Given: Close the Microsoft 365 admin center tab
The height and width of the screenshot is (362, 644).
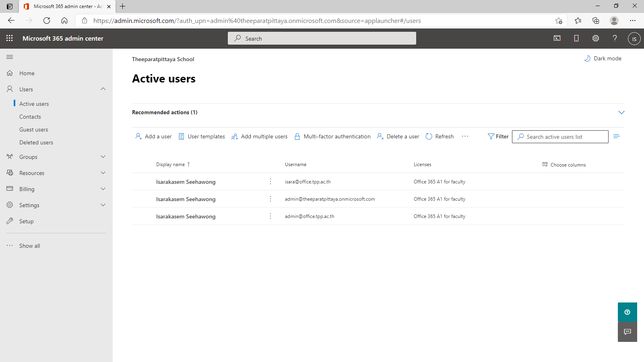Looking at the screenshot, I should [109, 6].
